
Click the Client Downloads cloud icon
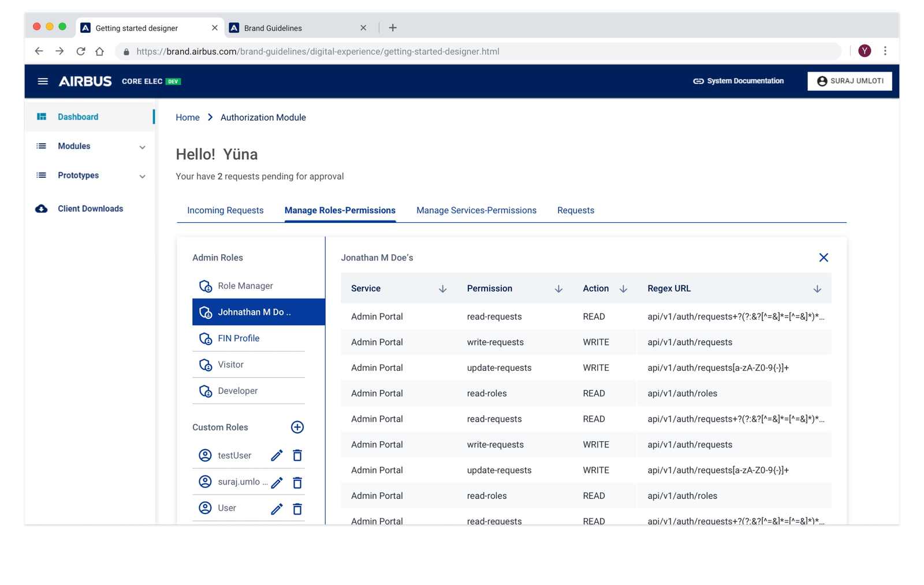point(42,209)
